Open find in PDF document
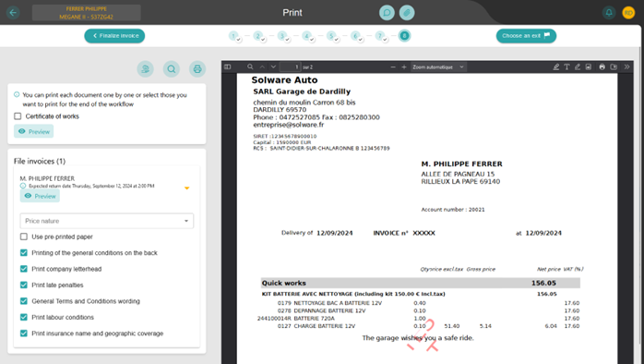 click(250, 67)
